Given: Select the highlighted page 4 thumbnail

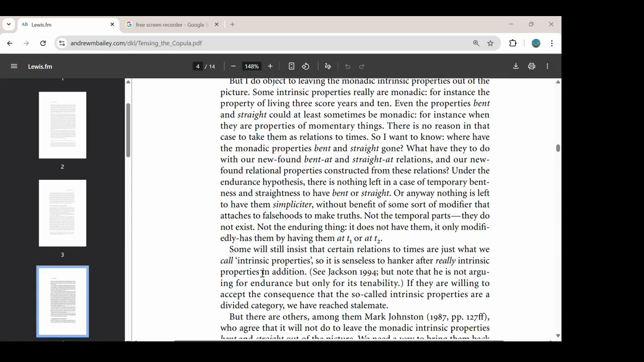Looking at the screenshot, I should [62, 301].
